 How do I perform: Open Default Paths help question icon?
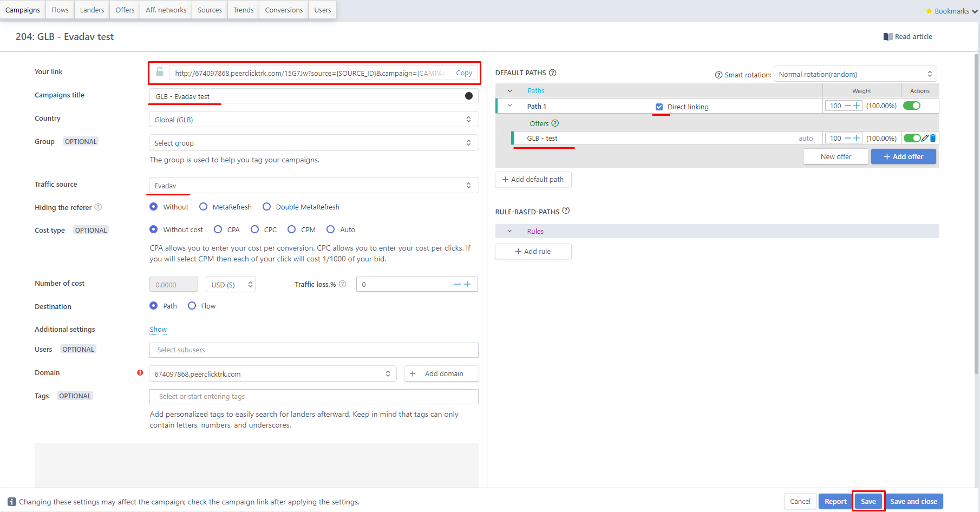coord(553,73)
